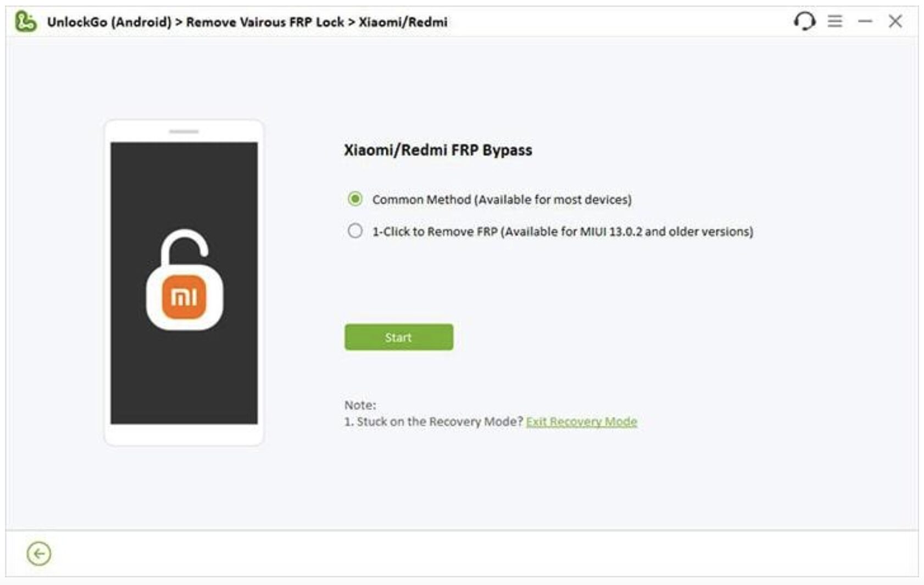Image resolution: width=924 pixels, height=585 pixels.
Task: Click the UnlockGo (Android) breadcrumb
Action: [109, 22]
